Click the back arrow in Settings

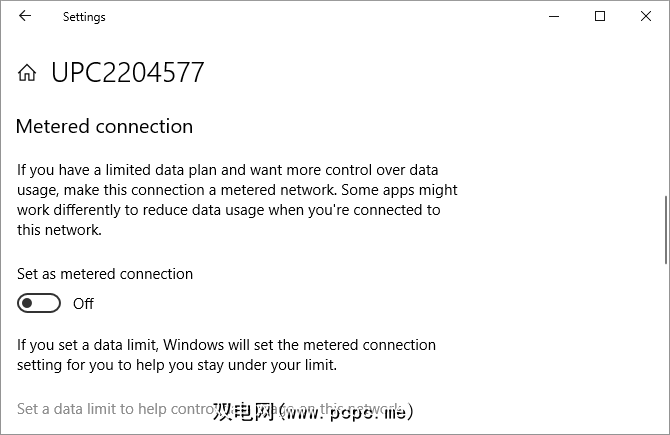[25, 16]
